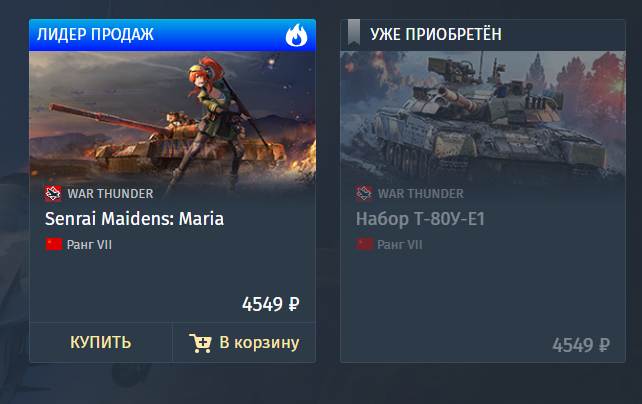Add Senrai Maidens to cart via В корзину

244,343
